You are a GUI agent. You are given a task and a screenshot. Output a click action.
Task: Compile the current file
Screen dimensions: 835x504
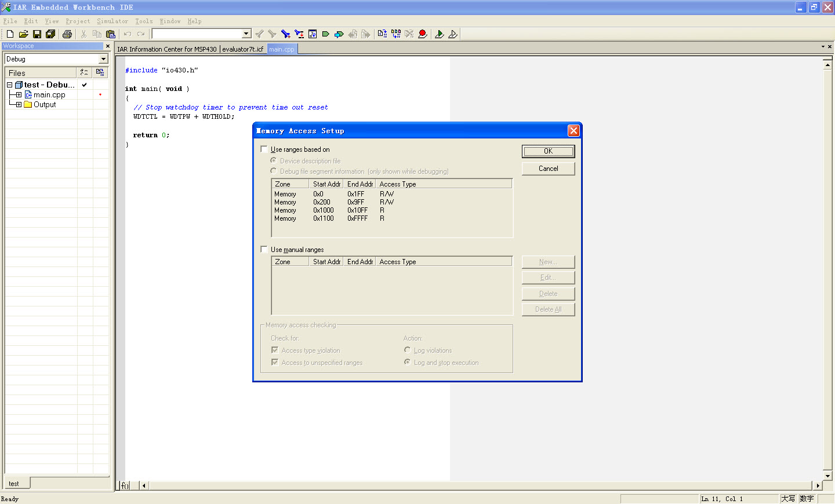(x=382, y=34)
